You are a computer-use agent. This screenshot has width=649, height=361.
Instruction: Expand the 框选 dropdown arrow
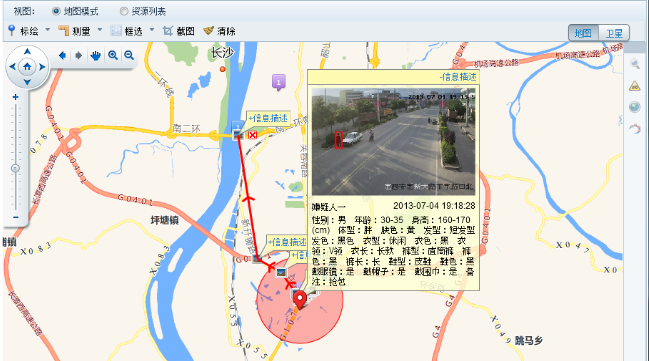[x=151, y=30]
